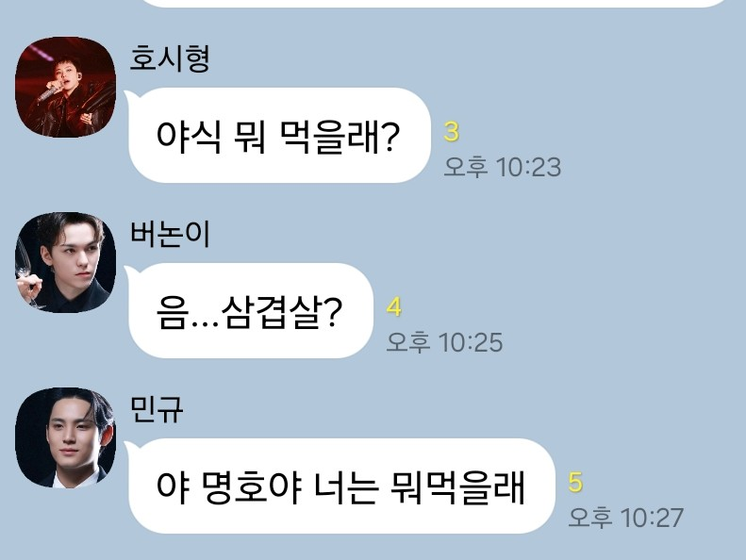Open 민규's profile picture

pos(66,437)
